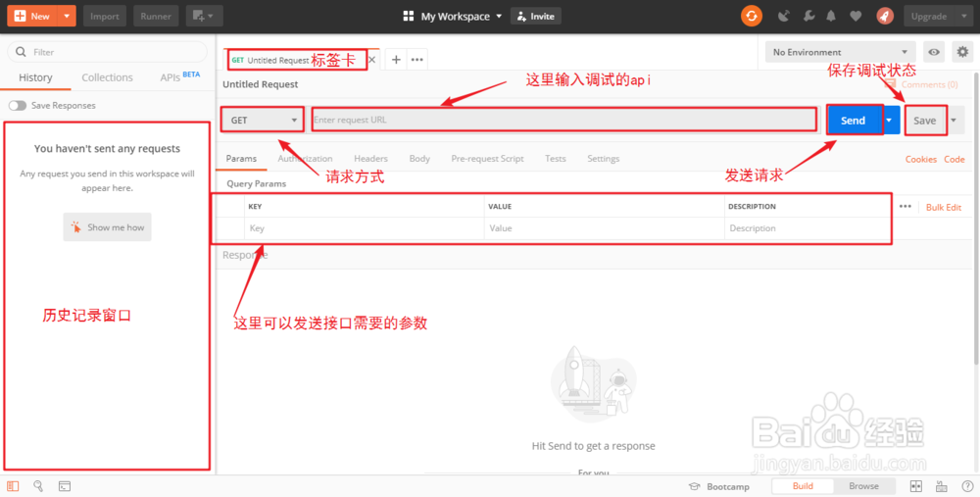Switch to Build mode
The image size is (980, 497).
803,486
